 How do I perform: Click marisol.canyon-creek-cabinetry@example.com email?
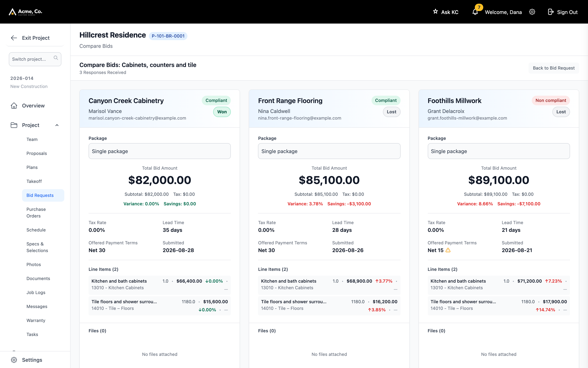point(137,118)
